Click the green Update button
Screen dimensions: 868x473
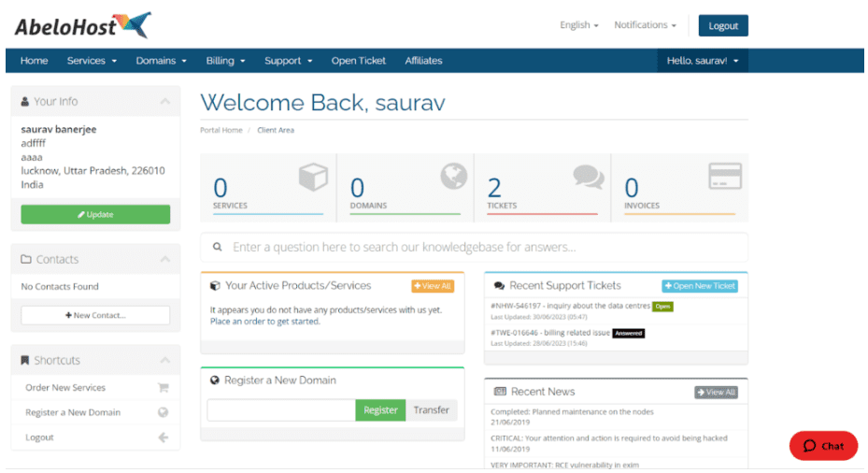click(95, 214)
